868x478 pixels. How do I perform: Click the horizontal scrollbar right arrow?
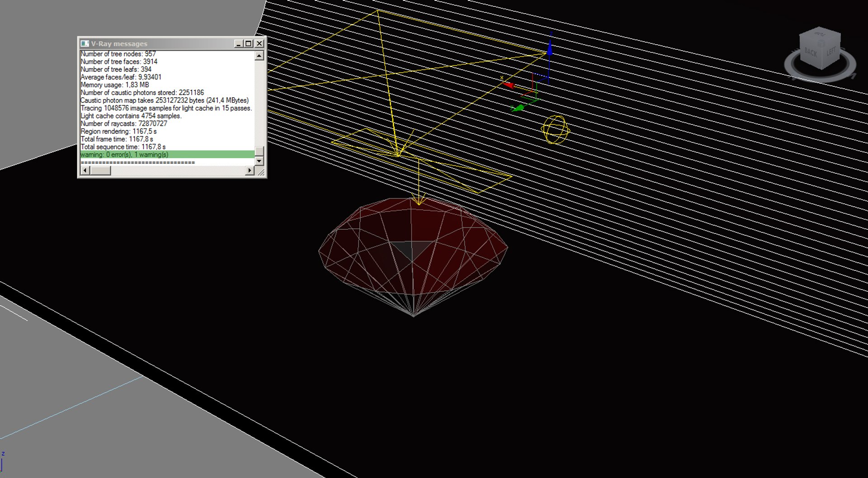[x=250, y=170]
